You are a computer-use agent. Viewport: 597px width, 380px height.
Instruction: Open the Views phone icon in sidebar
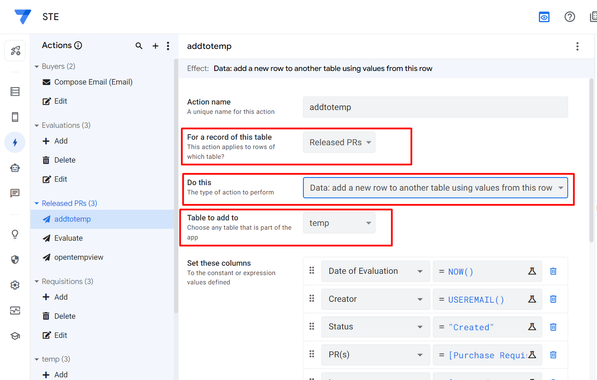15,117
